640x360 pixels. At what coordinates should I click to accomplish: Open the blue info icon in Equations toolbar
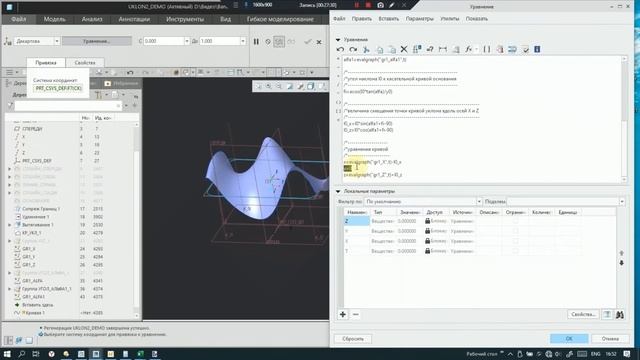coord(537,49)
